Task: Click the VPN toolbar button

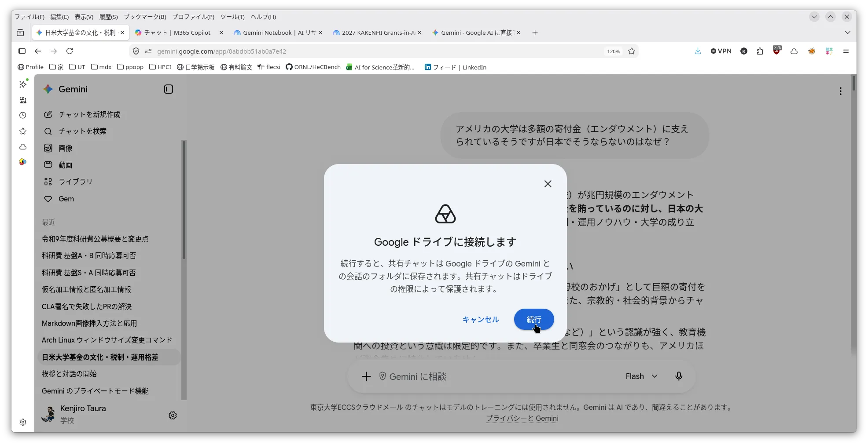Action: click(721, 51)
